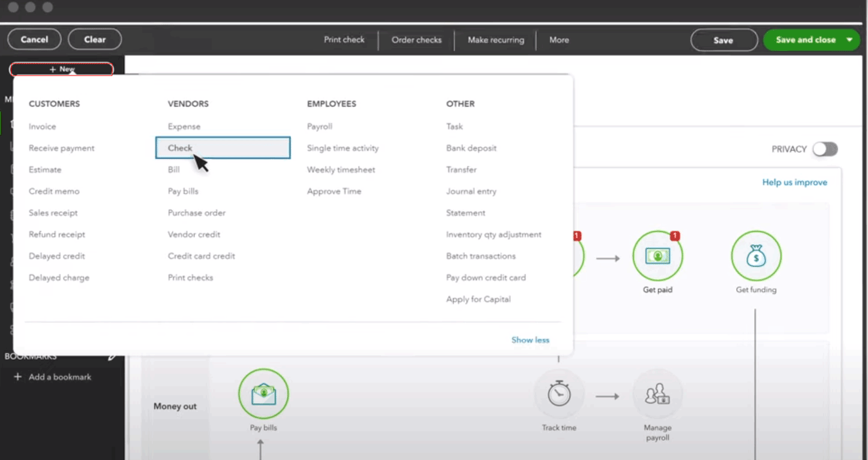
Task: Click the Save button
Action: point(723,40)
